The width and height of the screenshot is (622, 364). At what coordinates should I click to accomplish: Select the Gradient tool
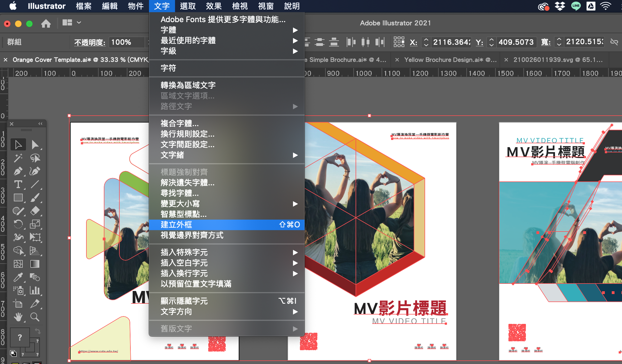click(35, 264)
